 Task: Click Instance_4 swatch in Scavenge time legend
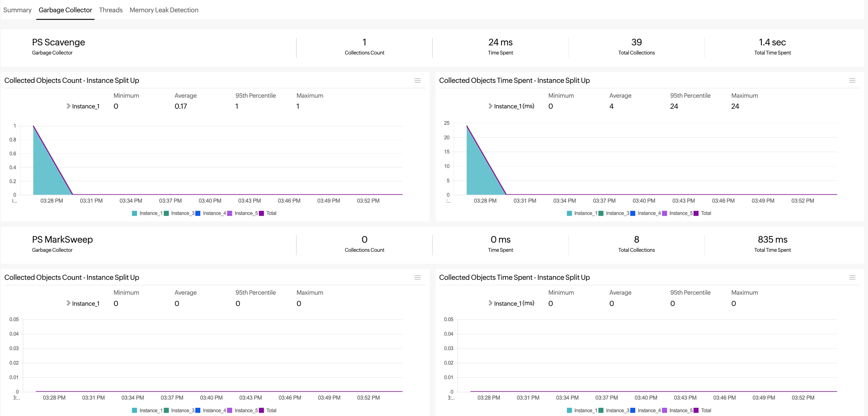pos(633,213)
